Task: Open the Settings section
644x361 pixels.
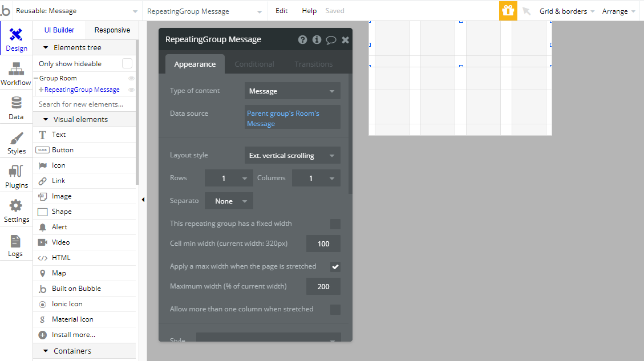Action: click(x=16, y=211)
